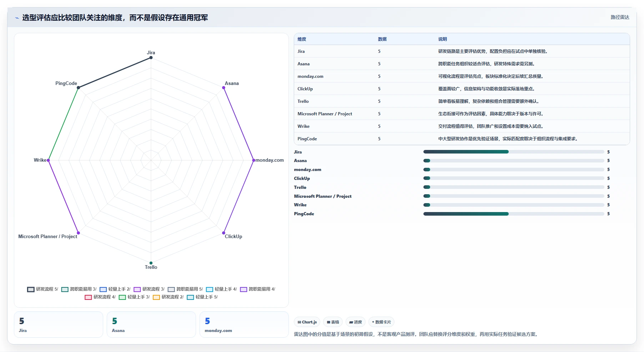
Task: Select the Microsoft Planner / Project radar point
Action: click(x=79, y=233)
